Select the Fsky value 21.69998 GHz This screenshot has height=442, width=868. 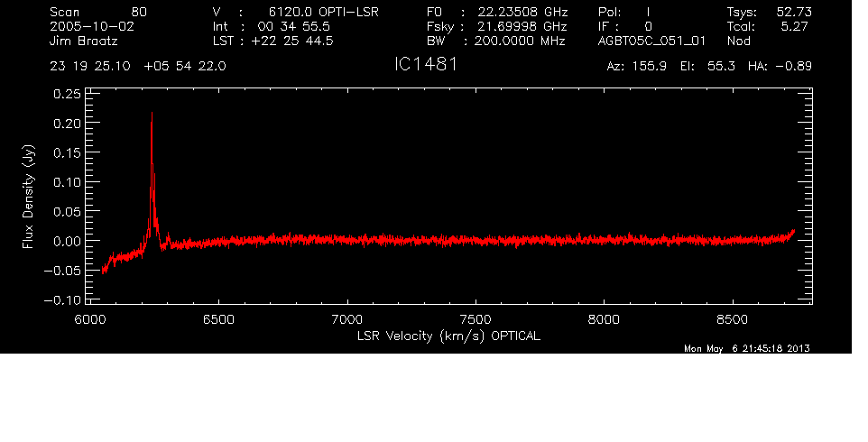521,26
